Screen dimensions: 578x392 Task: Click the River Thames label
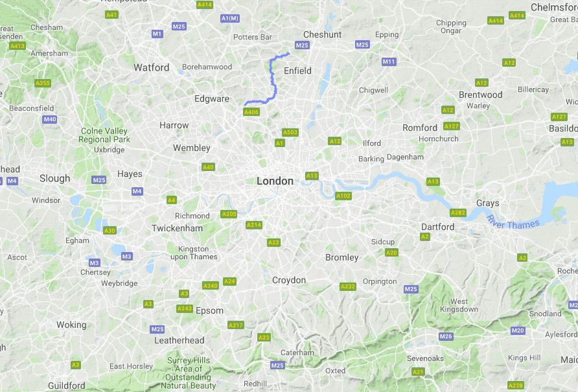513,222
